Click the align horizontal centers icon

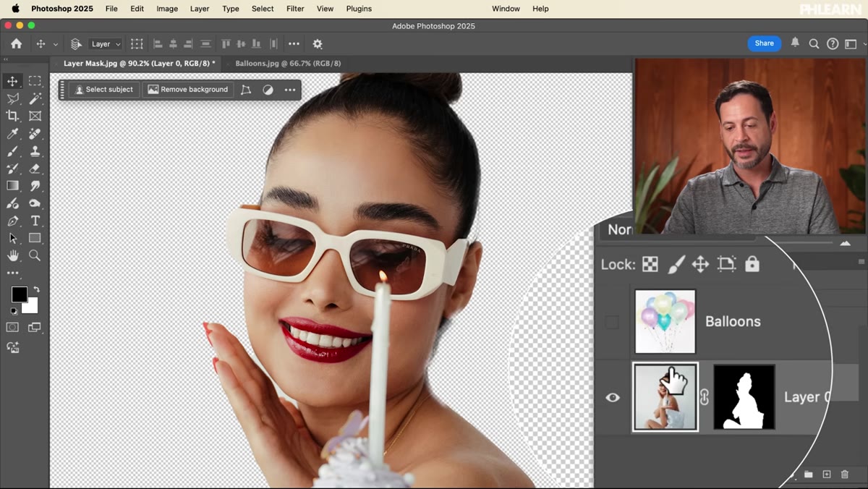(x=174, y=44)
